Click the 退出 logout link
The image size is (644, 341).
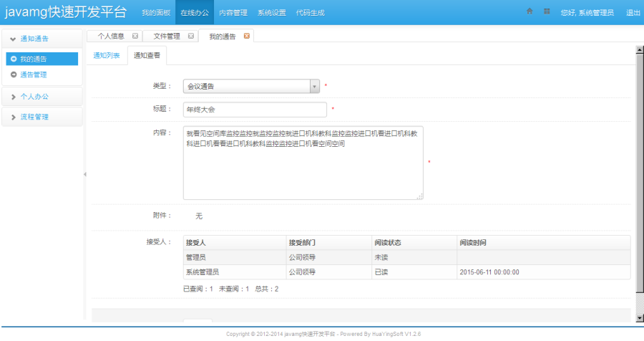point(633,13)
